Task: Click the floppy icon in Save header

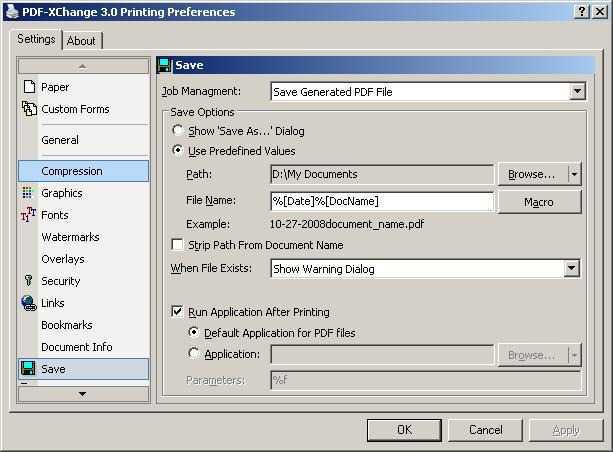Action: coord(164,65)
